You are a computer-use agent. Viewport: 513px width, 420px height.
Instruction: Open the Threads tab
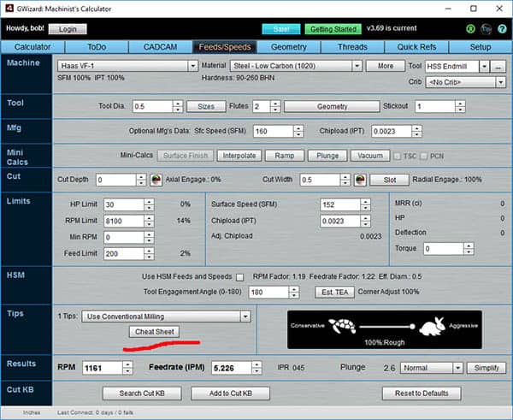352,47
